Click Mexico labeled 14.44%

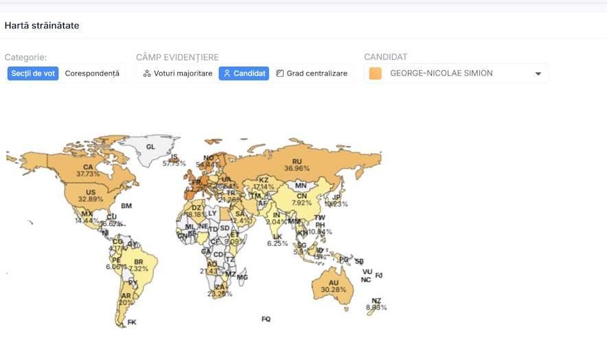(87, 217)
